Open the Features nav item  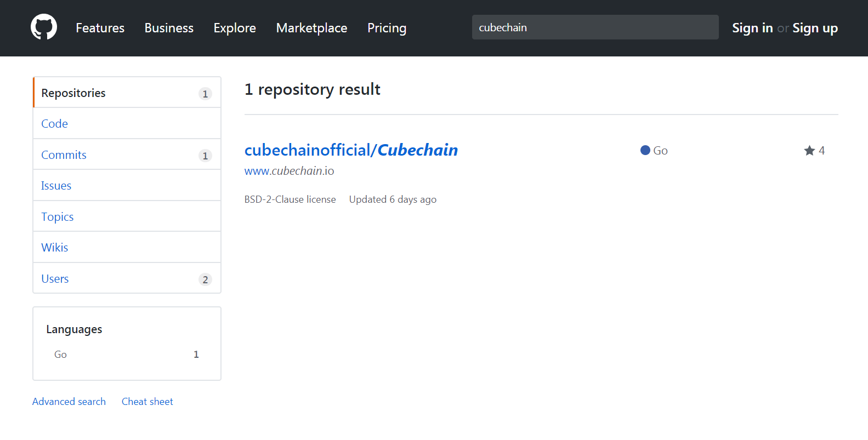point(100,28)
